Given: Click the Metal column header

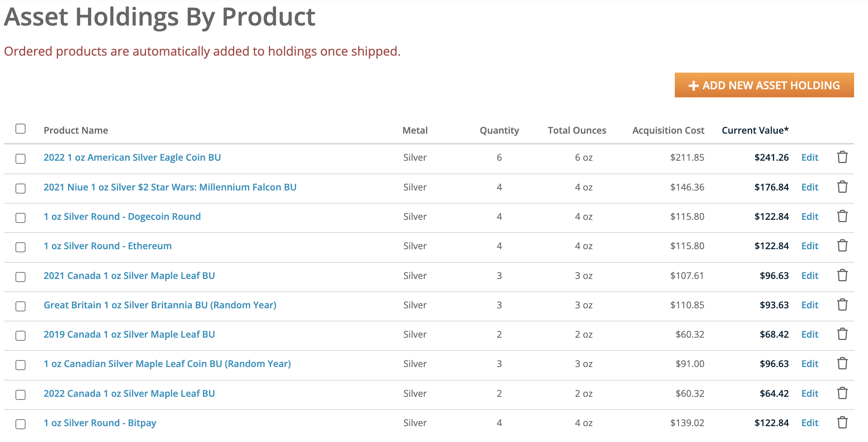Looking at the screenshot, I should pyautogui.click(x=415, y=130).
